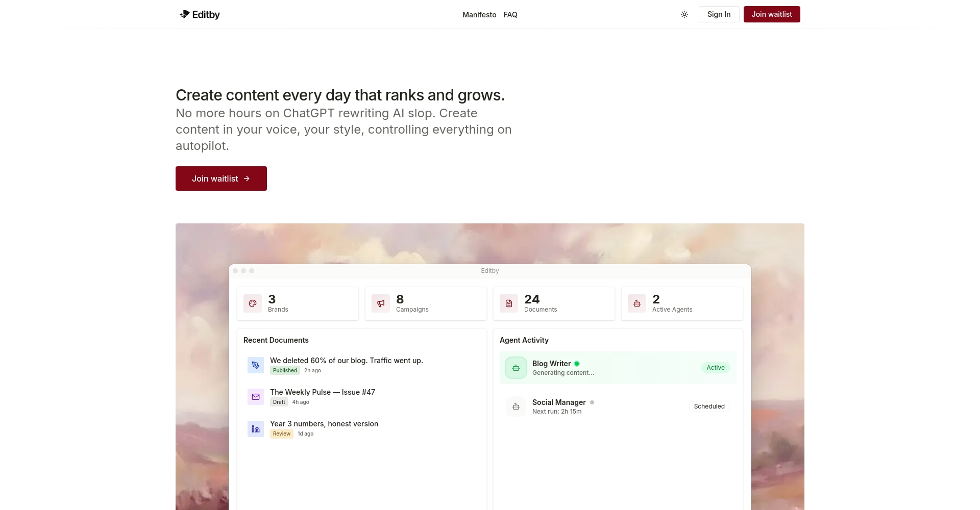Click the Blog Writer agent bot icon

click(x=516, y=368)
